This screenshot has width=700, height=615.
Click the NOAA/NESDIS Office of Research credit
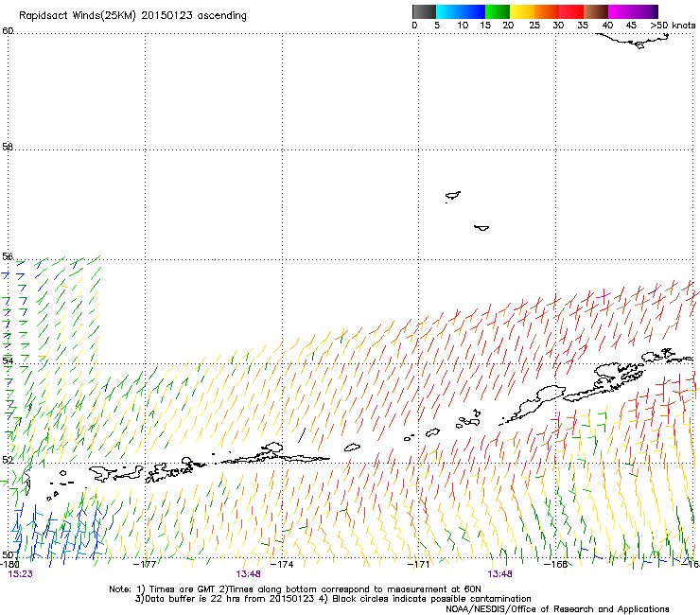click(x=557, y=609)
